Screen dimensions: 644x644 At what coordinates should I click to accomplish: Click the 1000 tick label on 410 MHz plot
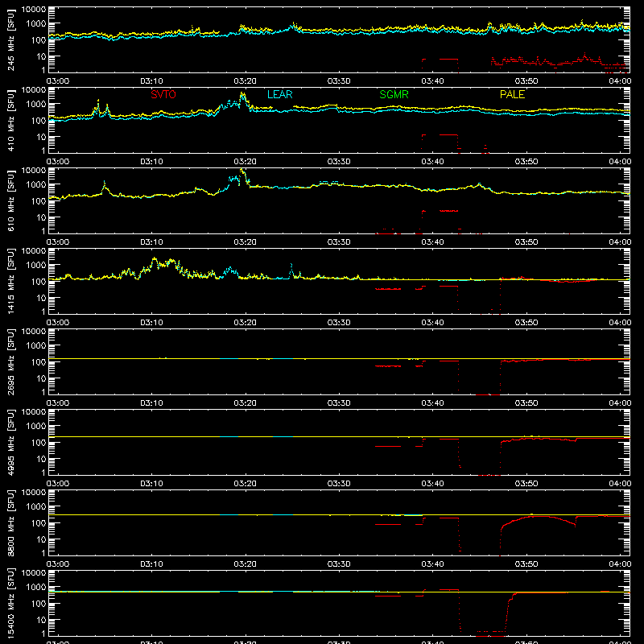pos(36,105)
